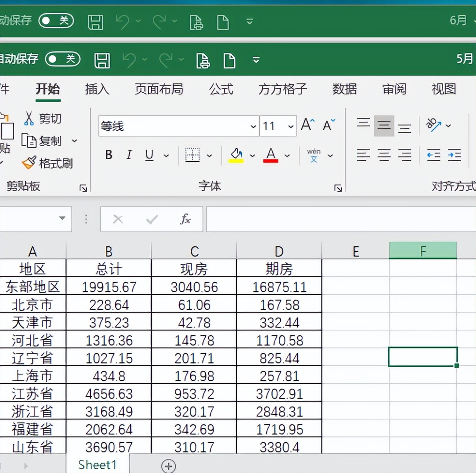
Task: Click print preview icon in 6月 window
Action: pyautogui.click(x=196, y=22)
